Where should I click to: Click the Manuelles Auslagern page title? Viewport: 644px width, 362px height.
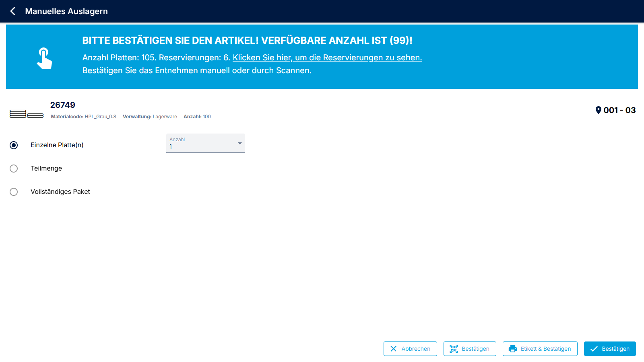coord(66,11)
